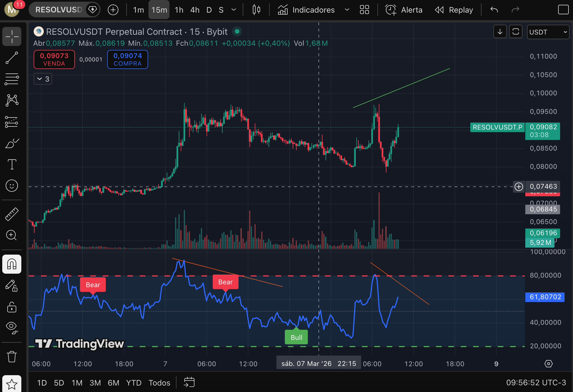Image resolution: width=573 pixels, height=392 pixels.
Task: Open the layout templates grid icon
Action: point(364,10)
